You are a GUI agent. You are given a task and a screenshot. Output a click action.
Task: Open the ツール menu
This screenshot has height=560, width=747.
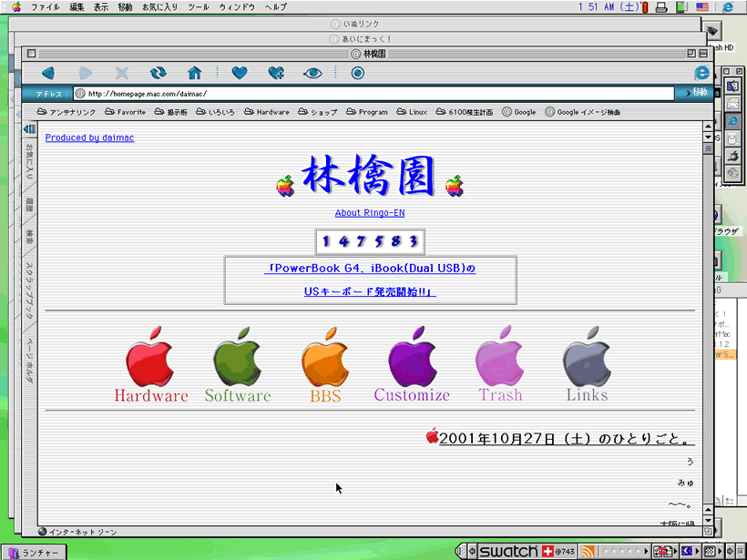199,7
